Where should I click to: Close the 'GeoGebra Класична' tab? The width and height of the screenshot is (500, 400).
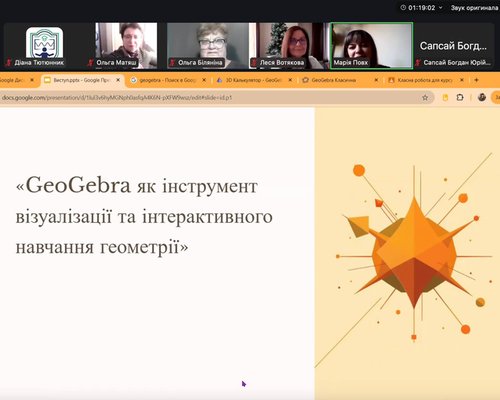[x=376, y=80]
